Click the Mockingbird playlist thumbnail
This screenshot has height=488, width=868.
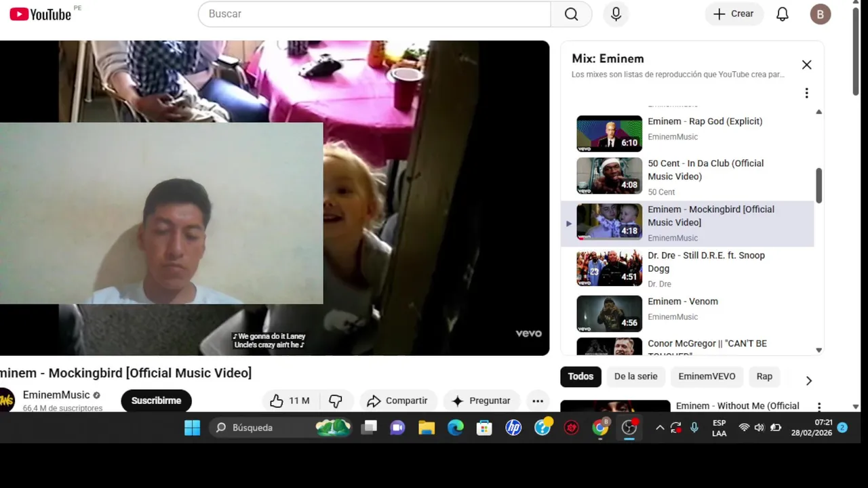[609, 222]
